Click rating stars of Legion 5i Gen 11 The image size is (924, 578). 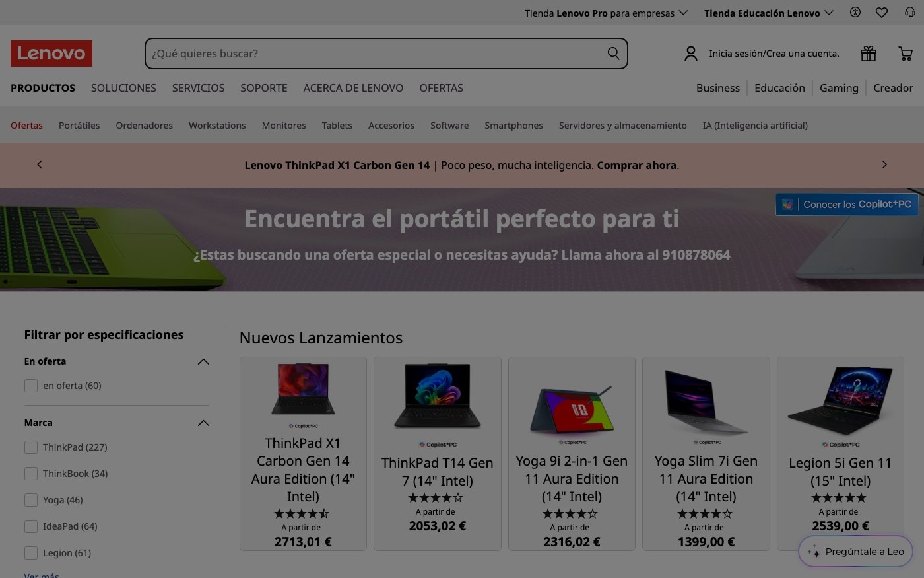(839, 497)
